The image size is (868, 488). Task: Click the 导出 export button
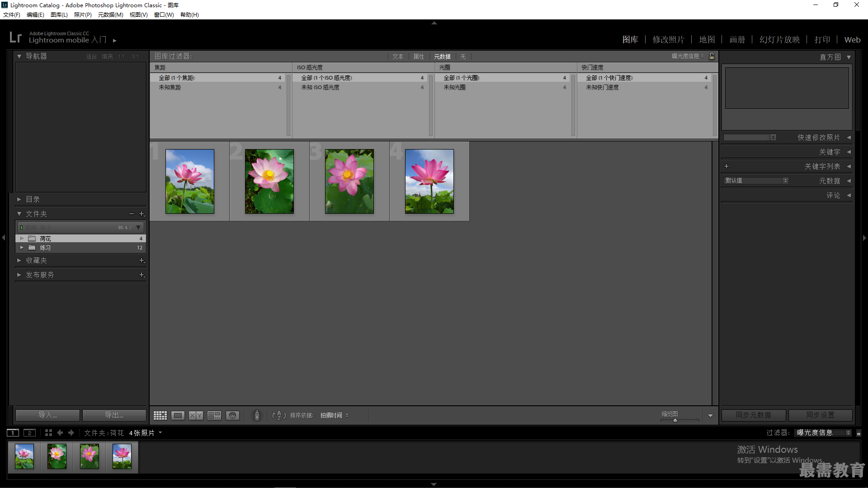click(114, 415)
